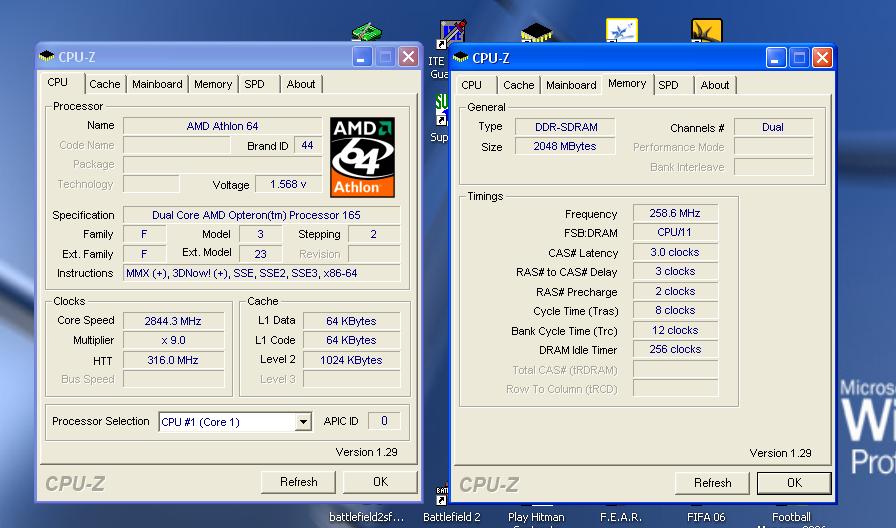Click the CPU #1 (Core 1) combo box
The height and width of the screenshot is (528, 896).
[x=235, y=422]
